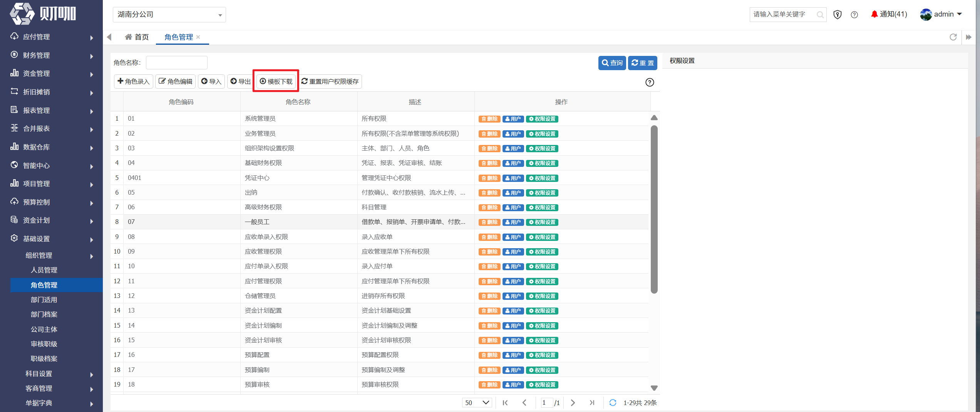This screenshot has width=980, height=412.
Task: Click the scroll tabs right double-arrow icon
Action: [968, 37]
